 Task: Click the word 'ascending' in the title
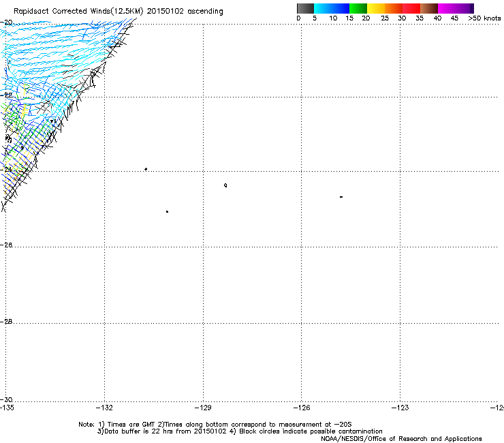(x=205, y=12)
